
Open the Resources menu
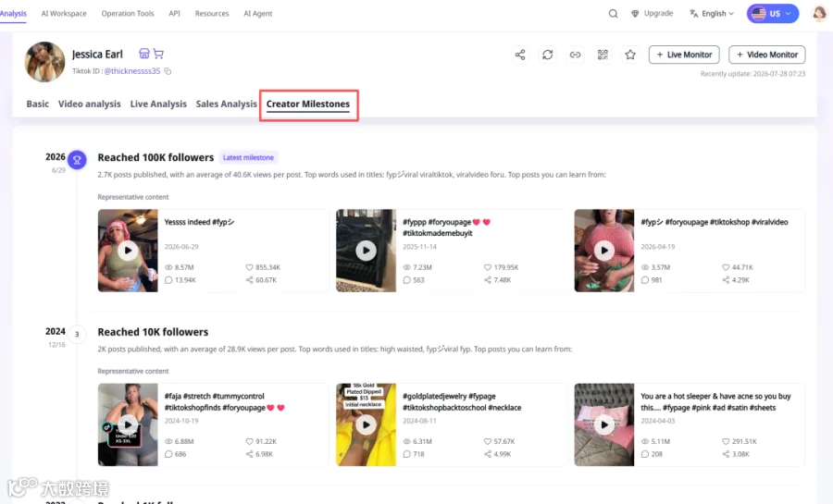pos(211,13)
